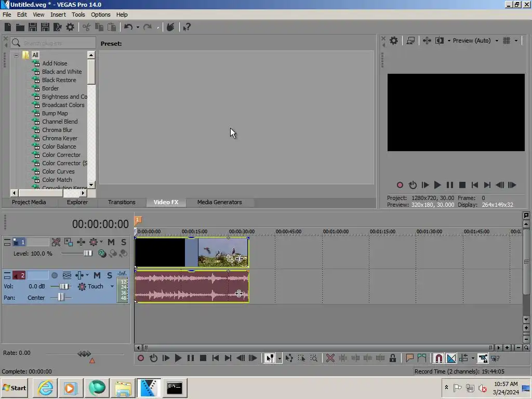Open overlays grid dropdown arrow
The image size is (532, 399).
516,41
